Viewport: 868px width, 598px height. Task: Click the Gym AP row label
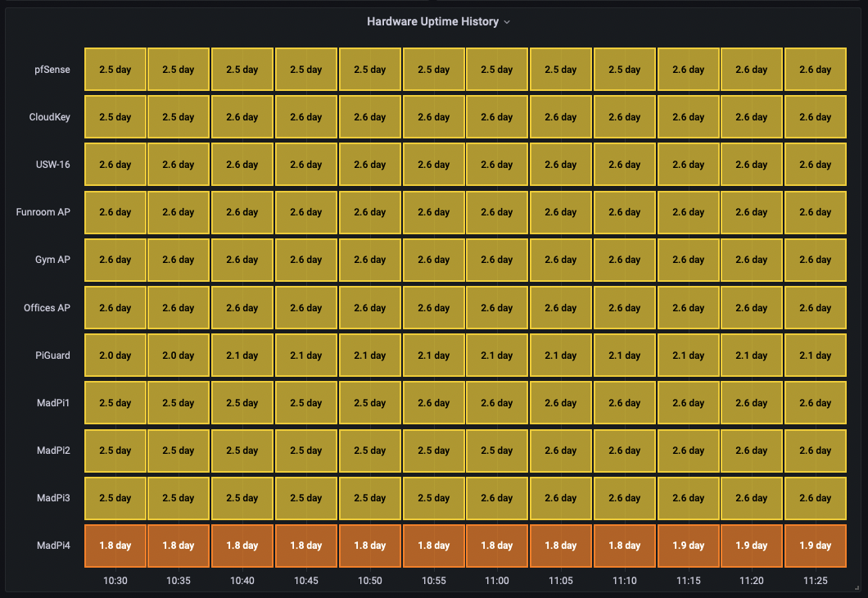[52, 260]
